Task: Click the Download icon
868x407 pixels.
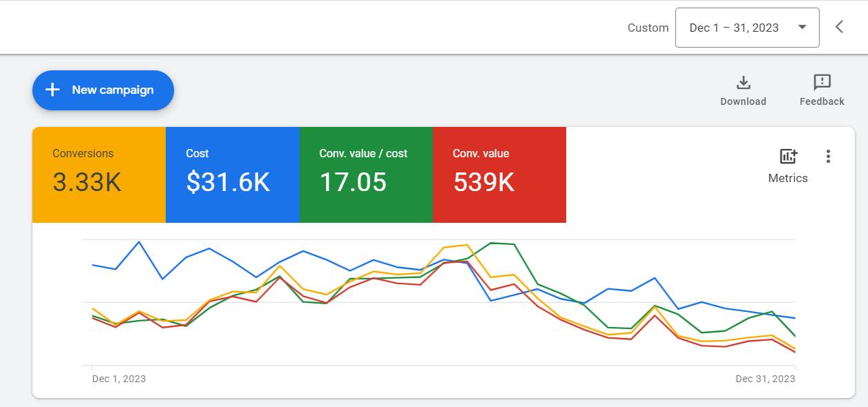Action: (x=743, y=83)
